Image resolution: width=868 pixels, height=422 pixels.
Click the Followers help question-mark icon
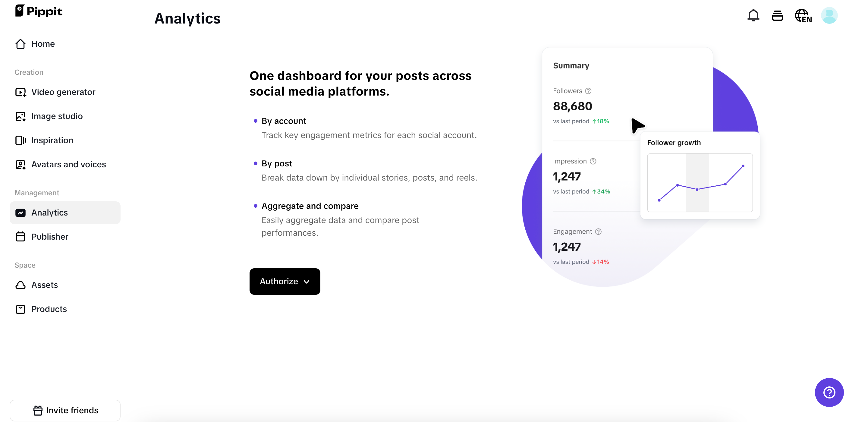588,90
